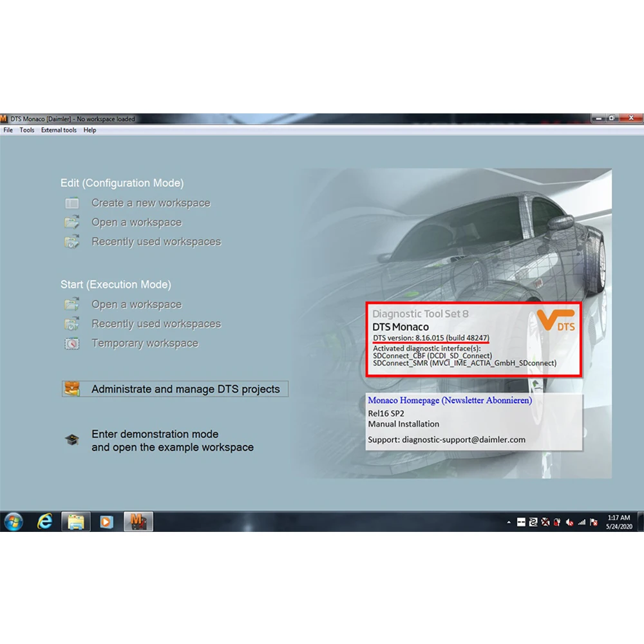Click the Show desktop button
Image resolution: width=644 pixels, height=644 pixels.
[x=641, y=522]
